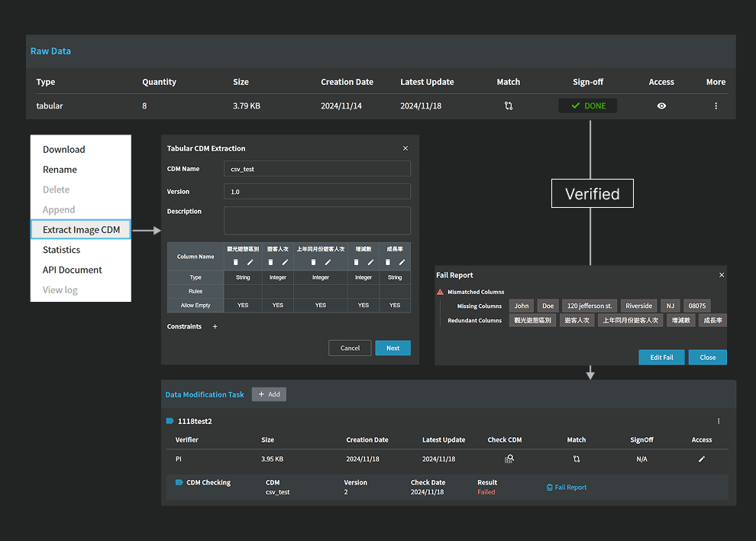Screen dimensions: 756x541
Task: Add a constraint with the plus icon
Action: tap(215, 327)
